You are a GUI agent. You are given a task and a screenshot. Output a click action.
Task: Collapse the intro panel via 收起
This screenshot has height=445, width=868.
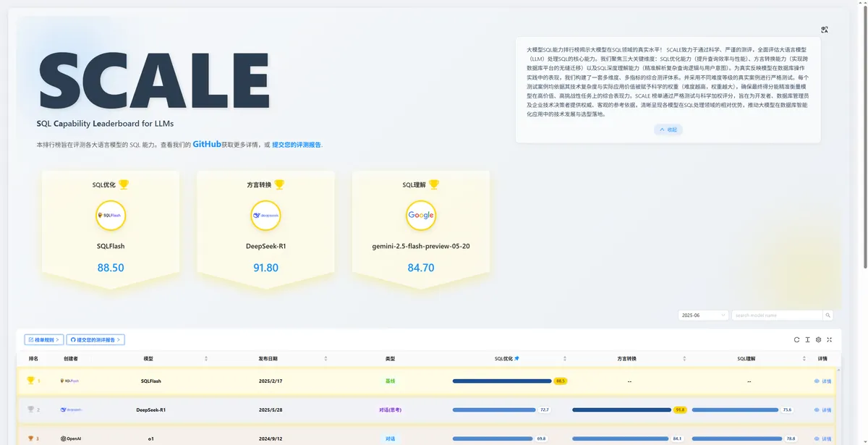coord(667,129)
